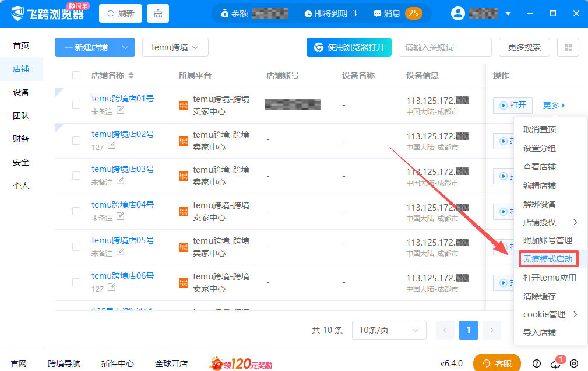The width and height of the screenshot is (588, 371).
Task: Click the Temu platform icon for 店01号
Action: pos(185,105)
